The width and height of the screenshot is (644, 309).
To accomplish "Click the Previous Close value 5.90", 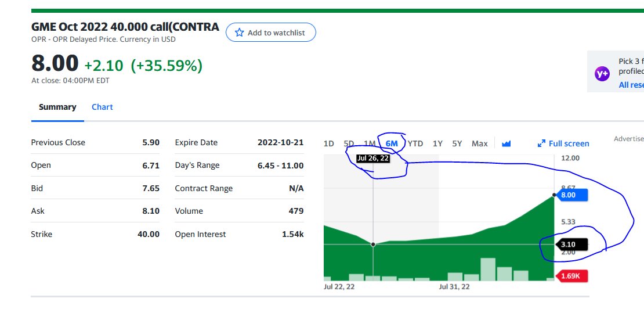I will click(151, 142).
